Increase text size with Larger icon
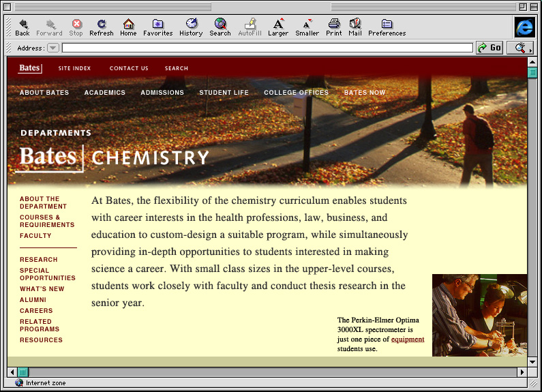 pos(278,23)
